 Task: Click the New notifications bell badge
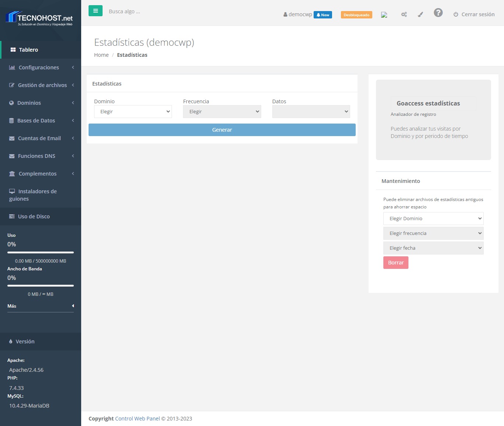point(323,15)
